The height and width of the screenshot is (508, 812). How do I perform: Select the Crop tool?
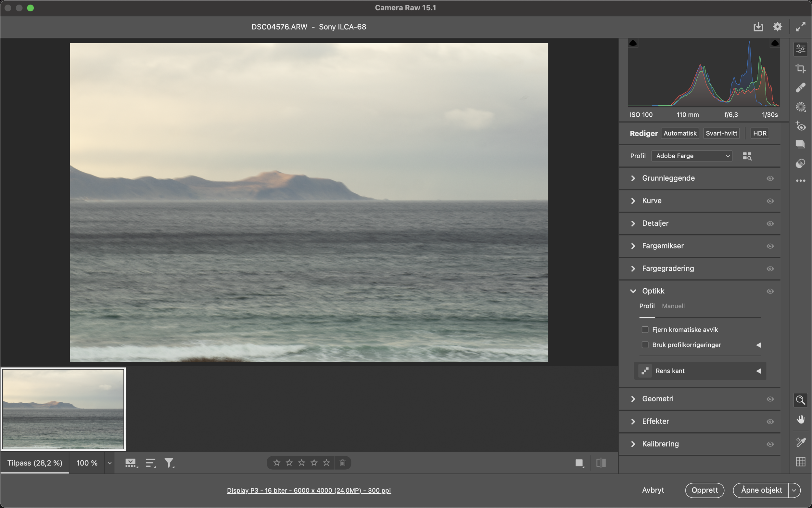coord(801,69)
